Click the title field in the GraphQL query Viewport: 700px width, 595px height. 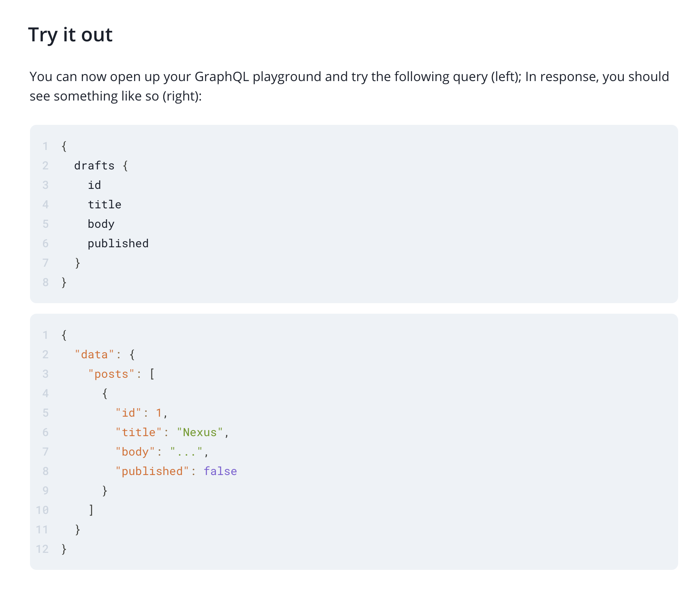[105, 204]
